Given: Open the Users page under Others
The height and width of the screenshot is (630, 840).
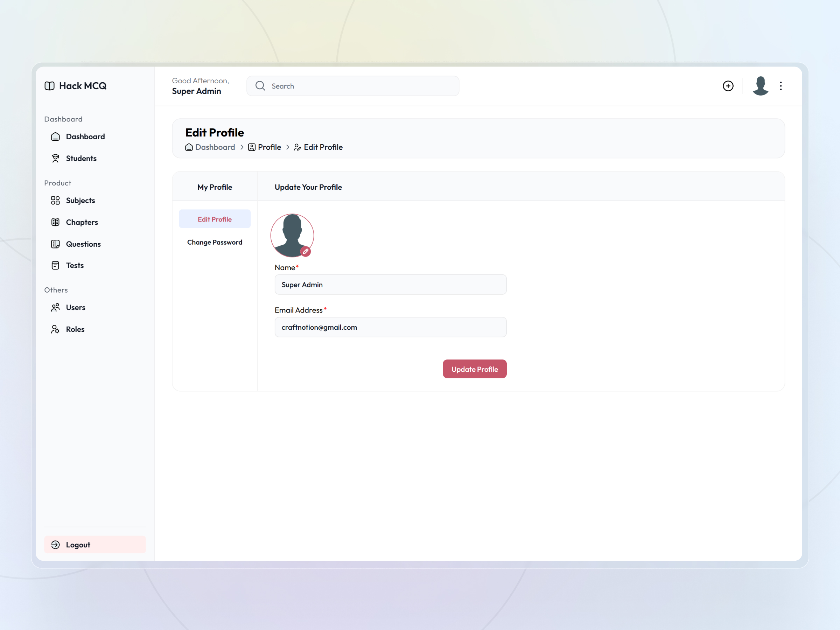Looking at the screenshot, I should click(x=76, y=307).
